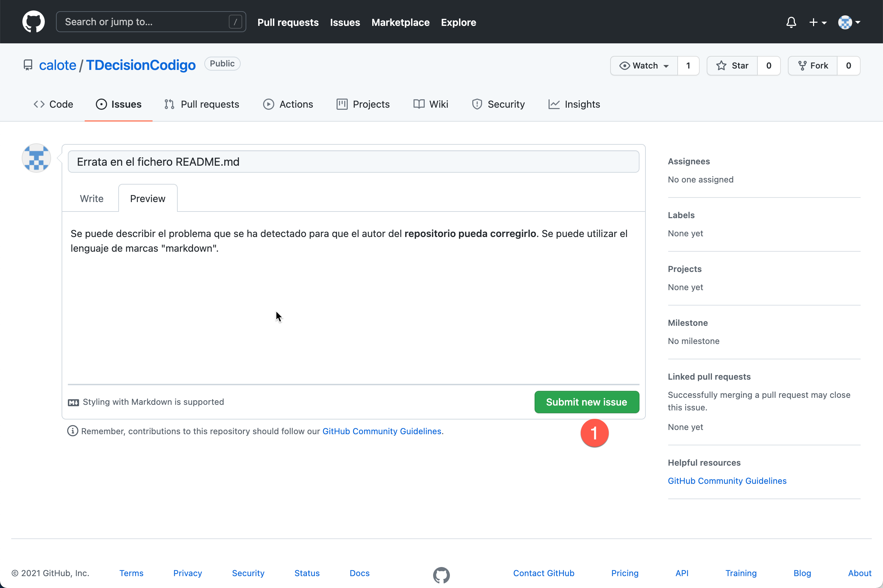This screenshot has width=883, height=588.
Task: Switch to the Code tab
Action: 53,104
